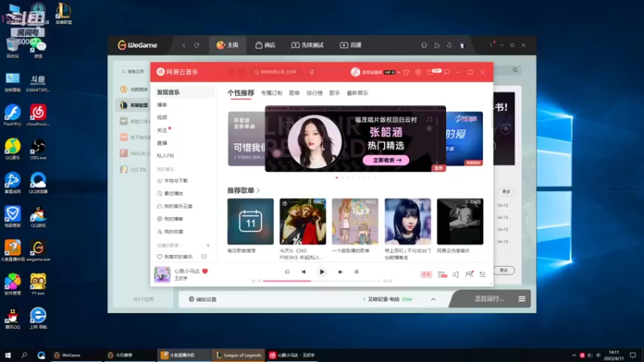Open the 365 FRESH playlist thumbnail
Screen dimensions: 644x362
tap(303, 222)
